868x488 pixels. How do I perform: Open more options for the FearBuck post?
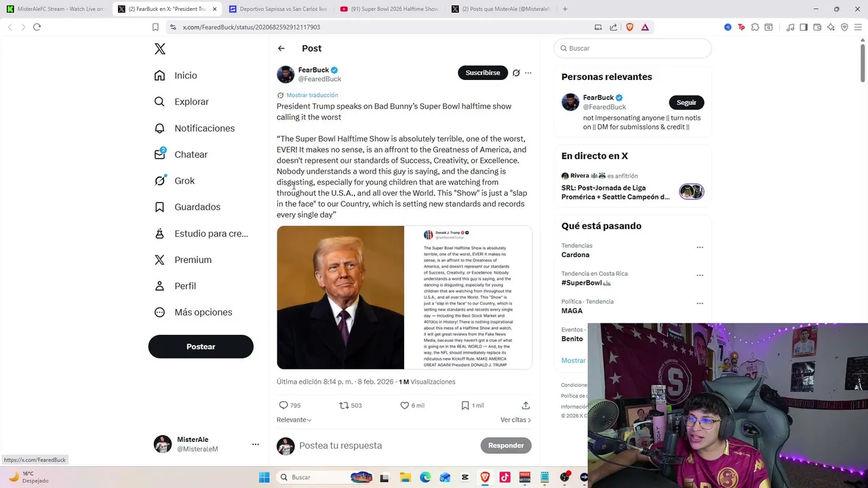coord(528,73)
